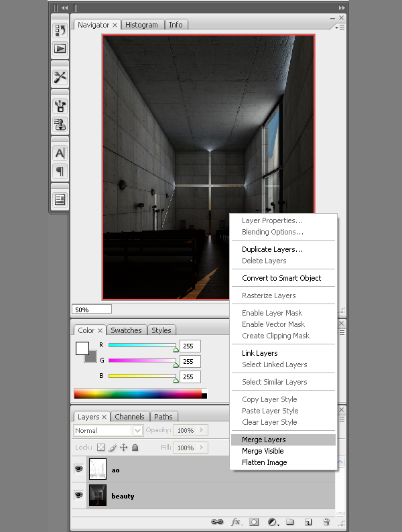
Task: Open the Character panel icon
Action: tap(60, 153)
